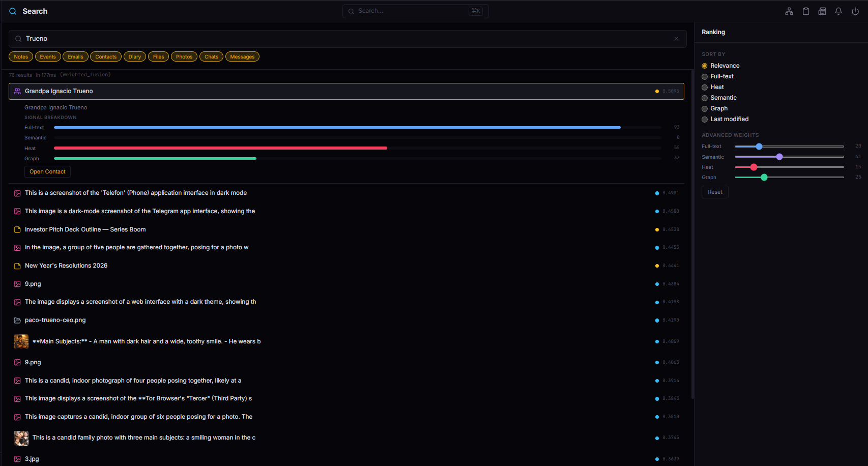
Task: Open the clipboard panel
Action: (x=806, y=11)
